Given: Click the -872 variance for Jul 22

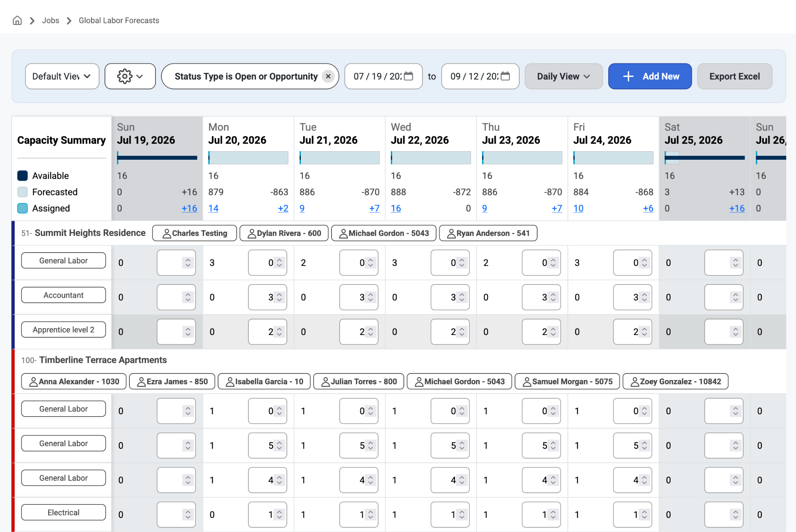Looking at the screenshot, I should [462, 192].
